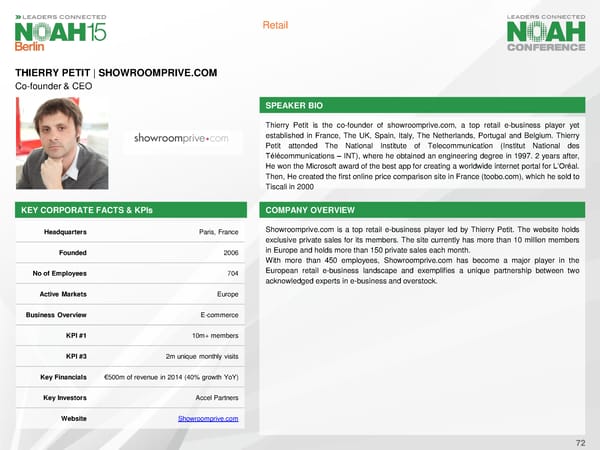The image size is (600, 450).
Task: Select Thierry Petit's speaker photo
Action: [62, 146]
